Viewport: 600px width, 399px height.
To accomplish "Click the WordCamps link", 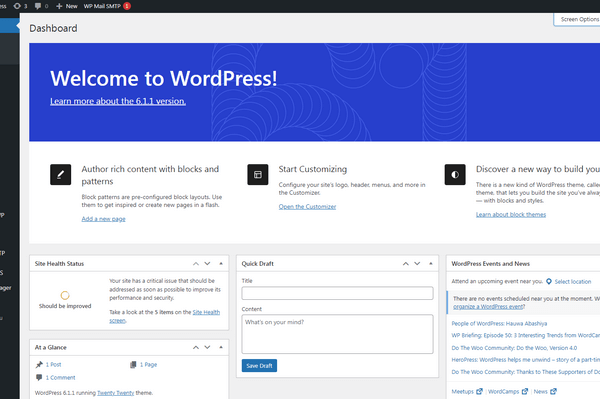I will (x=504, y=391).
